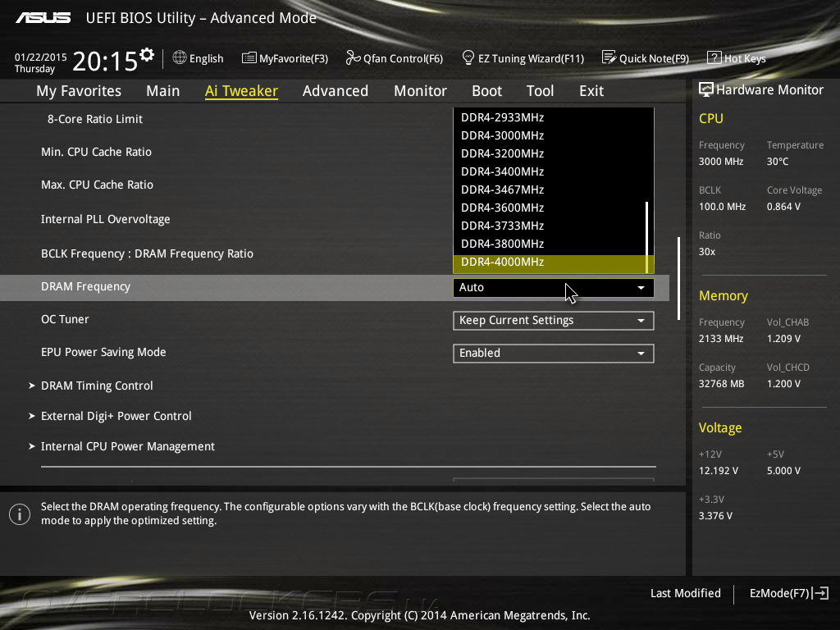
Task: Select BCLK Frequency : DRAM Frequency Ratio row
Action: [148, 254]
